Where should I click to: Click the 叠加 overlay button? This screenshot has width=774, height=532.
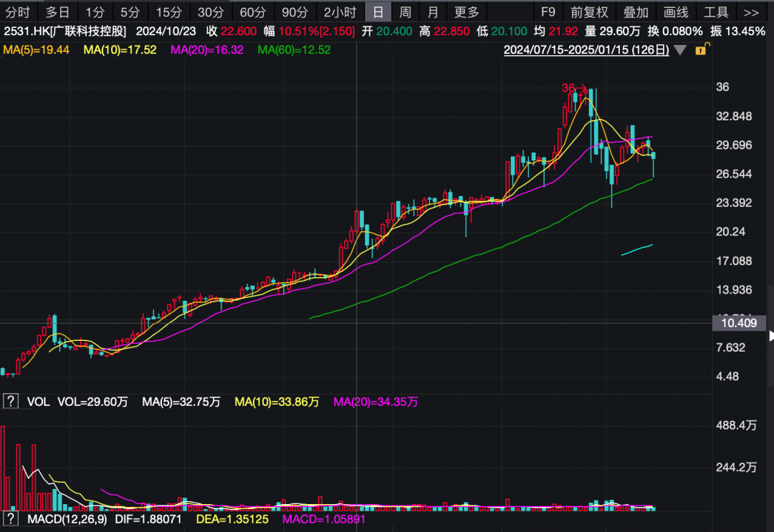pos(636,12)
